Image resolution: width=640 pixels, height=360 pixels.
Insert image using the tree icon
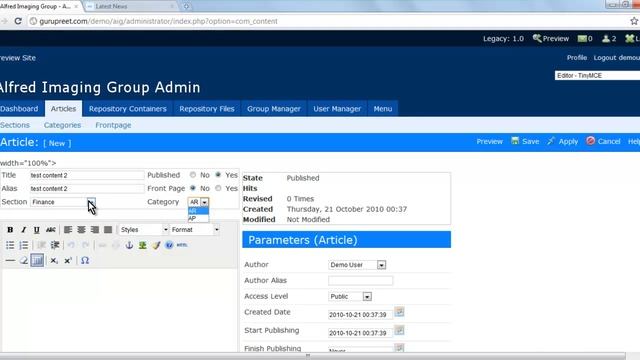tap(142, 245)
